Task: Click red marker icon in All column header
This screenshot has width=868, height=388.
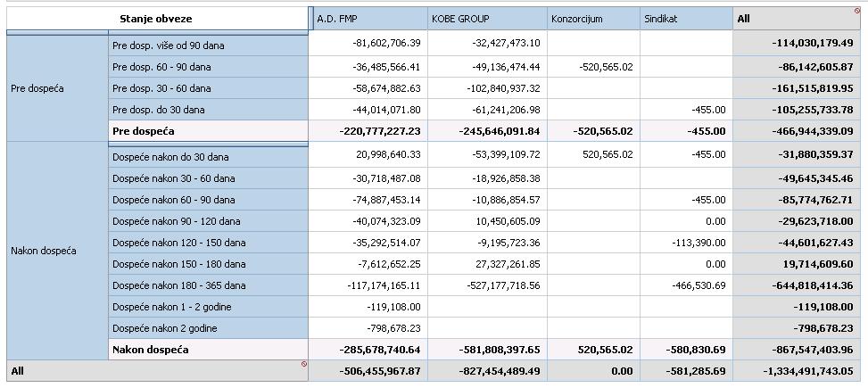Action: (858, 11)
